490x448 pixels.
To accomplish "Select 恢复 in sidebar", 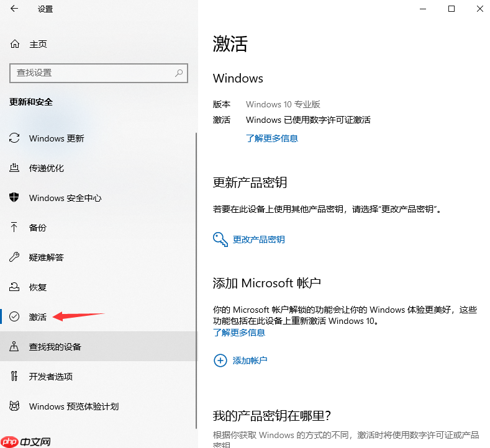I will (x=99, y=287).
